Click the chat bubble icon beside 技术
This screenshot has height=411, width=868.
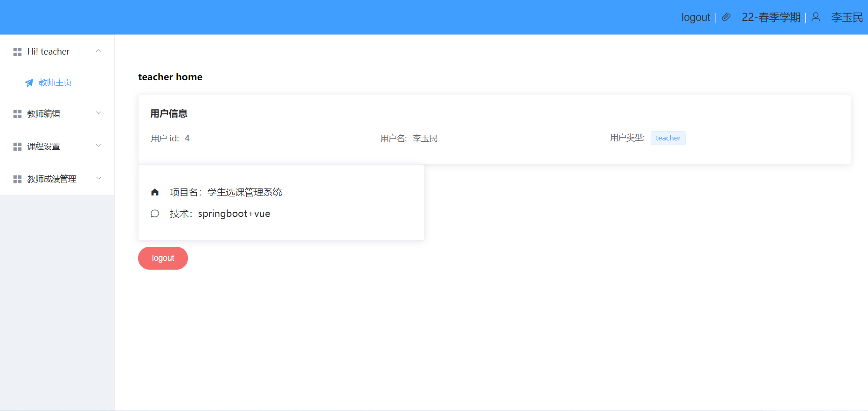[x=155, y=214]
